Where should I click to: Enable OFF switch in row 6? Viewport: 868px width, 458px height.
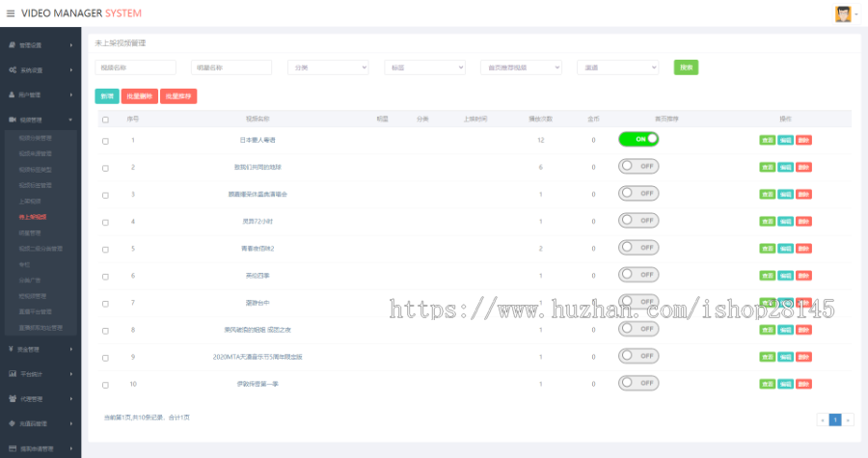(638, 275)
